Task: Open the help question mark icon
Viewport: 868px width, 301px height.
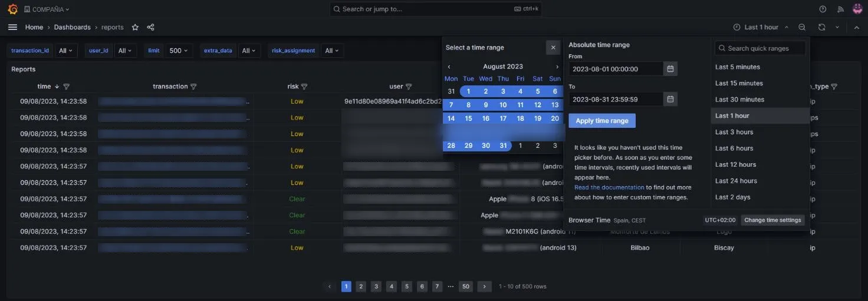Action: 823,9
